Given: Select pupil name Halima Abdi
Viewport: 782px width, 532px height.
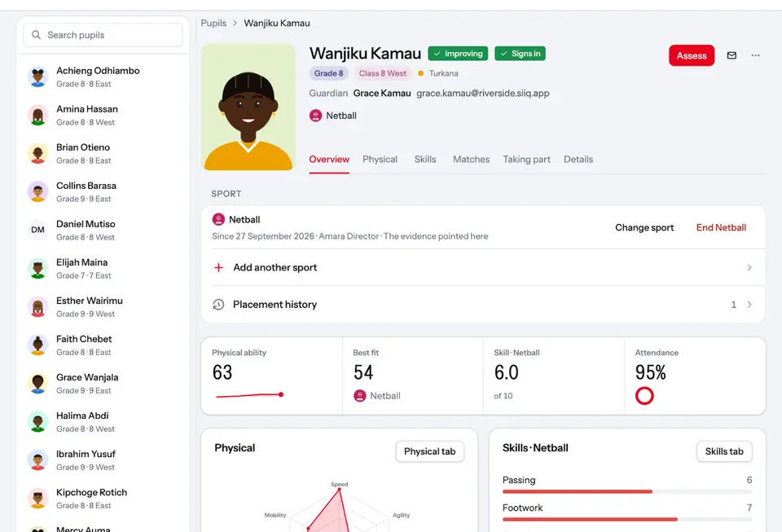Looking at the screenshot, I should coord(82,415).
